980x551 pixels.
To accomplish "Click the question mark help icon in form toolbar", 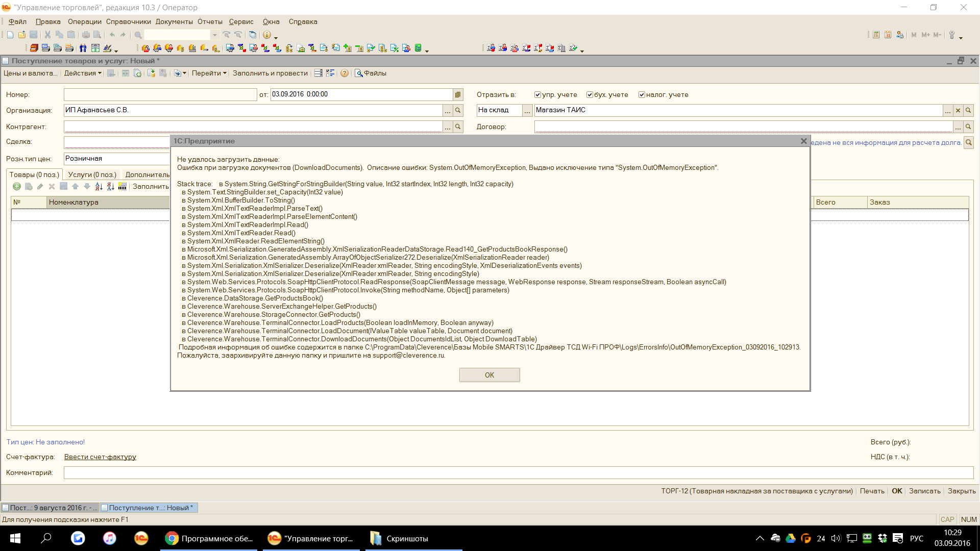I will pyautogui.click(x=345, y=73).
